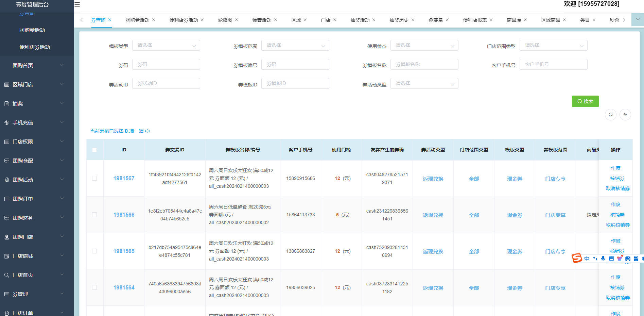Focus the 客户手机号 input field
The image size is (644, 316).
coord(554,64)
